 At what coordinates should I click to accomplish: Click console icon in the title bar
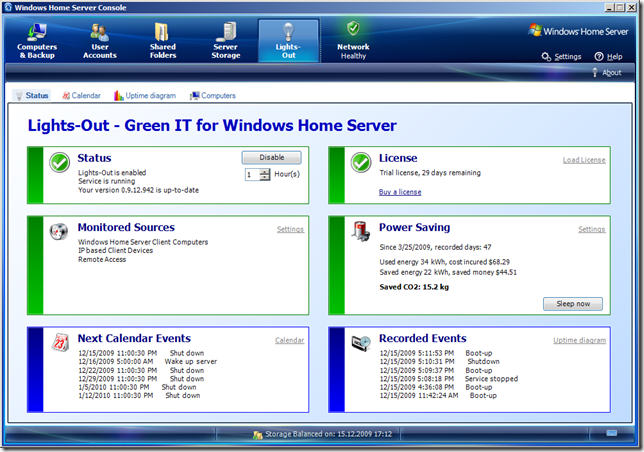coord(8,7)
